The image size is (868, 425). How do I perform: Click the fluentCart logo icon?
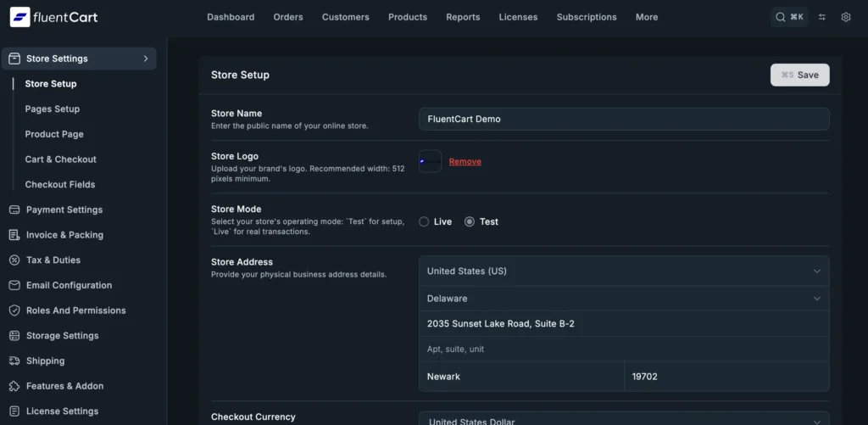pyautogui.click(x=19, y=17)
